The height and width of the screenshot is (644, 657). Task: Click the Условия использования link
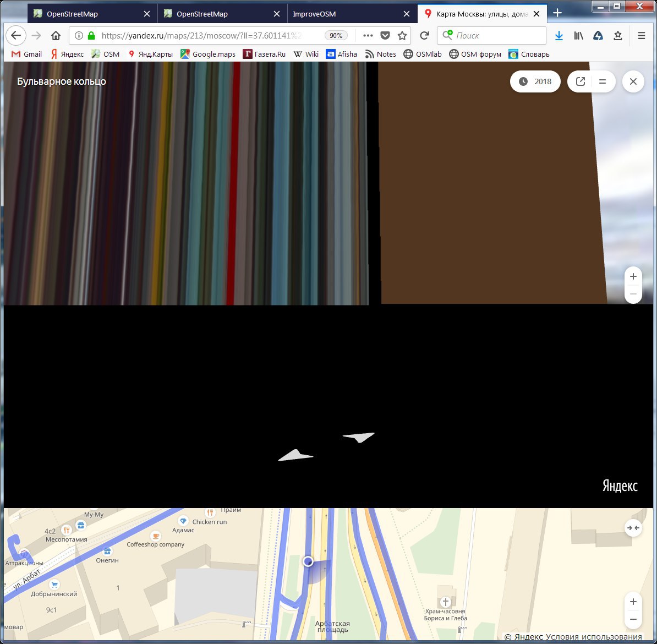[594, 637]
